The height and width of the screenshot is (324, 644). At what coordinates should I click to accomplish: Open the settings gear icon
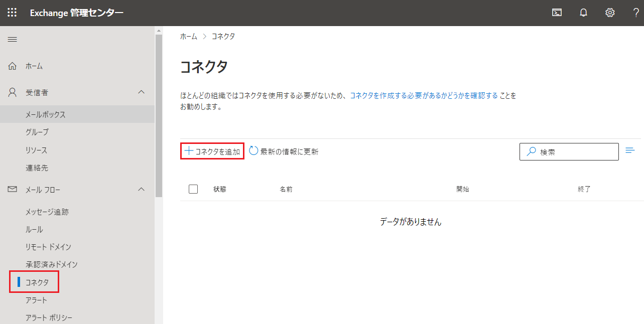pos(610,13)
